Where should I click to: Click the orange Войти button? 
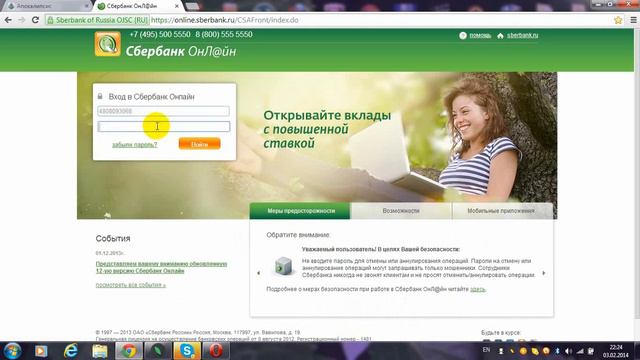coord(200,144)
